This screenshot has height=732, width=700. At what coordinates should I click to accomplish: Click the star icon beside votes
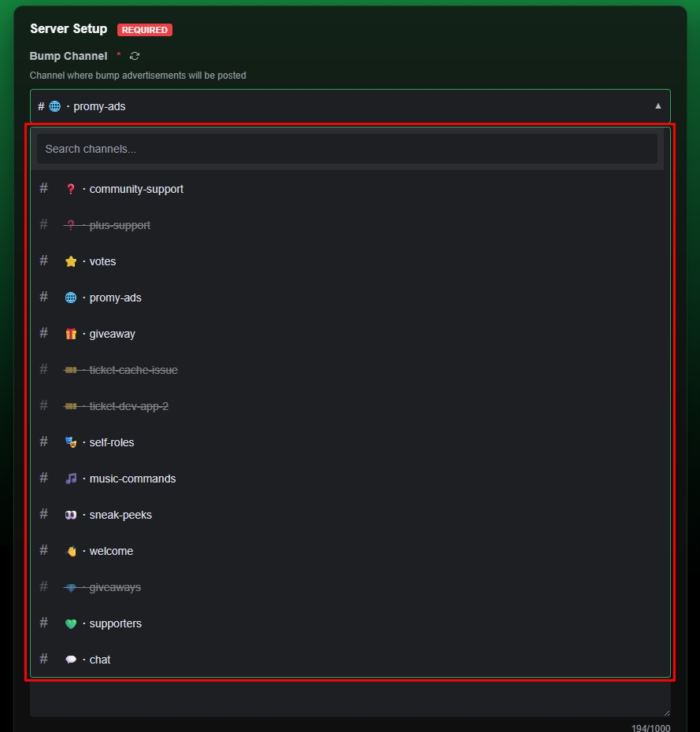(x=70, y=261)
